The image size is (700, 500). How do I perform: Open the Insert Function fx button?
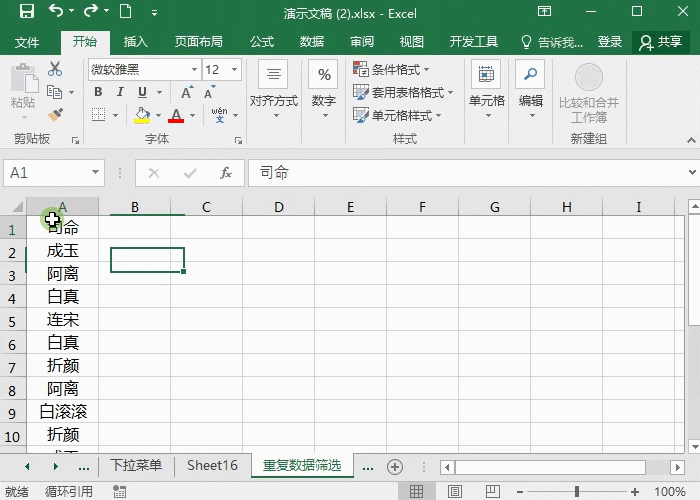click(x=225, y=173)
